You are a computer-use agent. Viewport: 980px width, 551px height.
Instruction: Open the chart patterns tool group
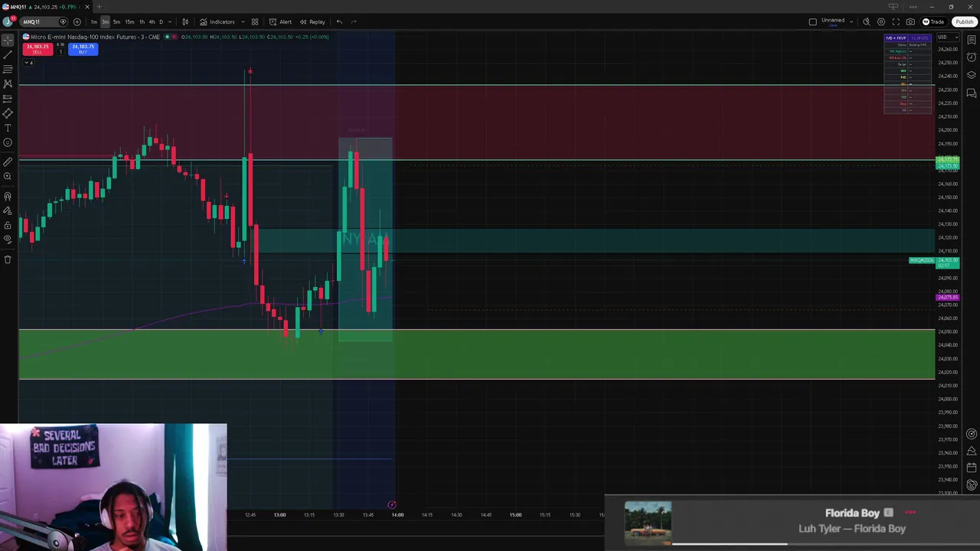(x=8, y=83)
